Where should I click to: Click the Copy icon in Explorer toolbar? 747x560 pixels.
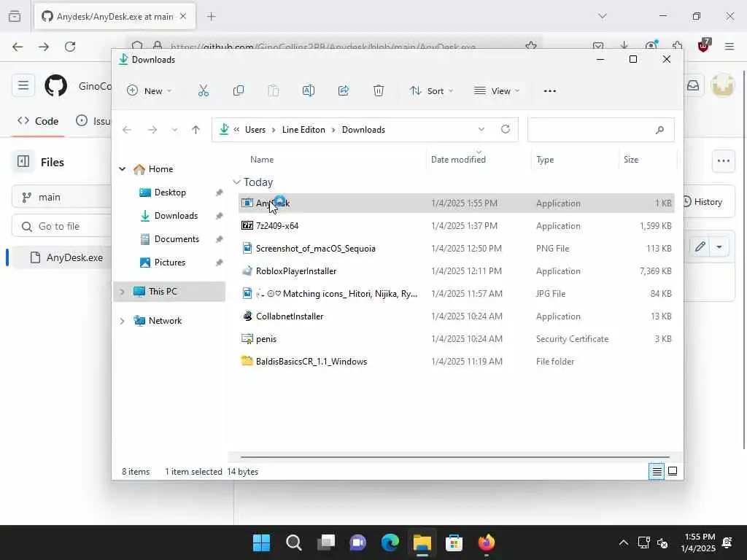click(x=239, y=90)
